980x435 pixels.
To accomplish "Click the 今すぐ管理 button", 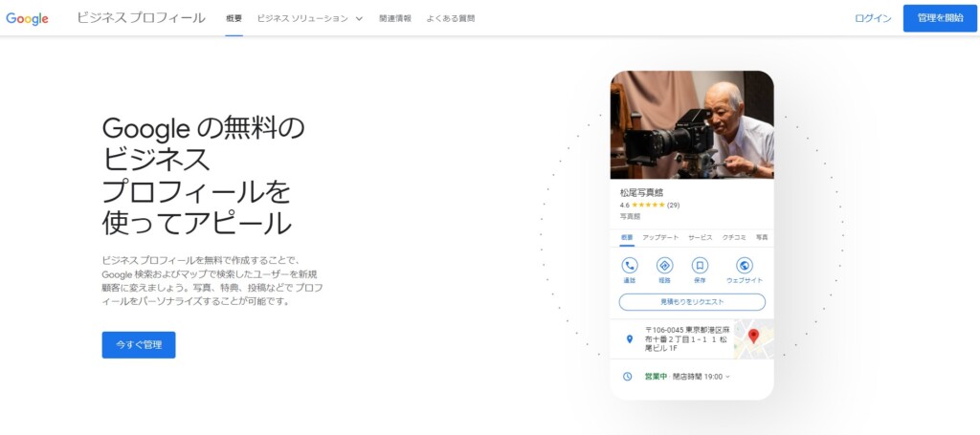I will point(139,344).
